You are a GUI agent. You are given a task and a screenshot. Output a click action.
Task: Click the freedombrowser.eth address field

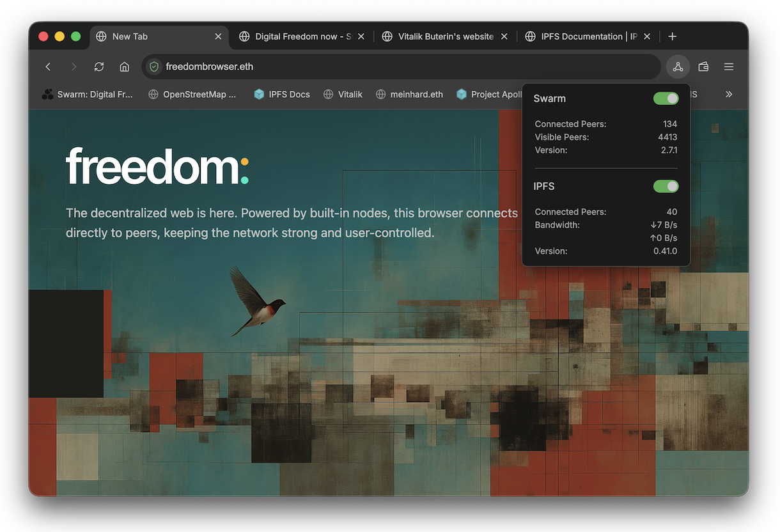point(402,66)
